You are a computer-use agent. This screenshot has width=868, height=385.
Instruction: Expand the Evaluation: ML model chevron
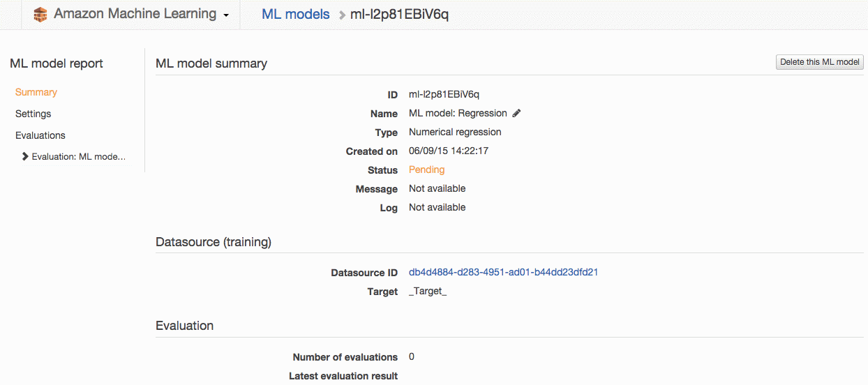click(x=25, y=157)
